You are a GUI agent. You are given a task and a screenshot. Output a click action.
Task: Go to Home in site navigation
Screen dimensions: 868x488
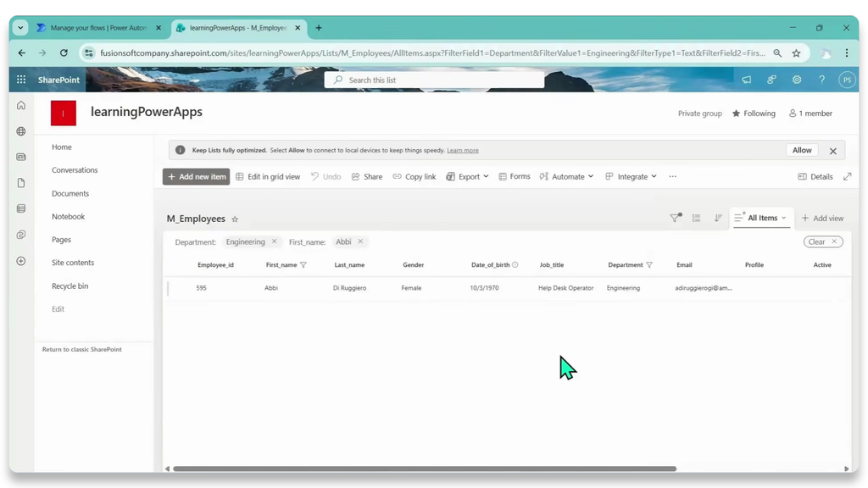coord(61,147)
